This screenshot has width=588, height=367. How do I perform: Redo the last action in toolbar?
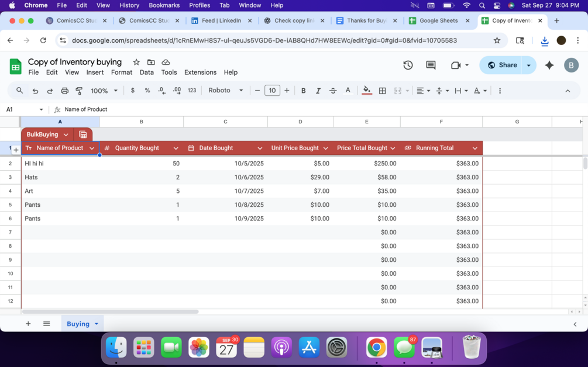point(50,91)
